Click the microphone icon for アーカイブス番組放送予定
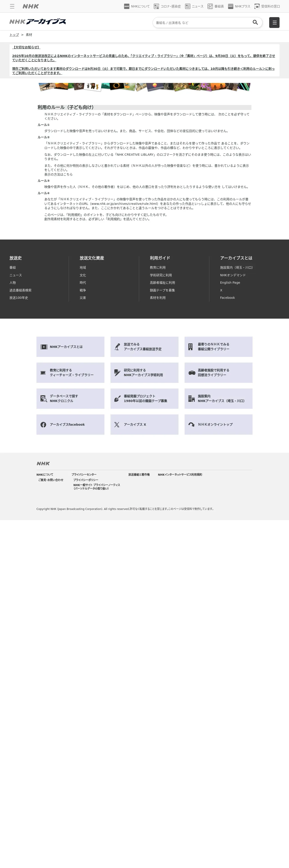This screenshot has width=289, height=868. coord(117,347)
